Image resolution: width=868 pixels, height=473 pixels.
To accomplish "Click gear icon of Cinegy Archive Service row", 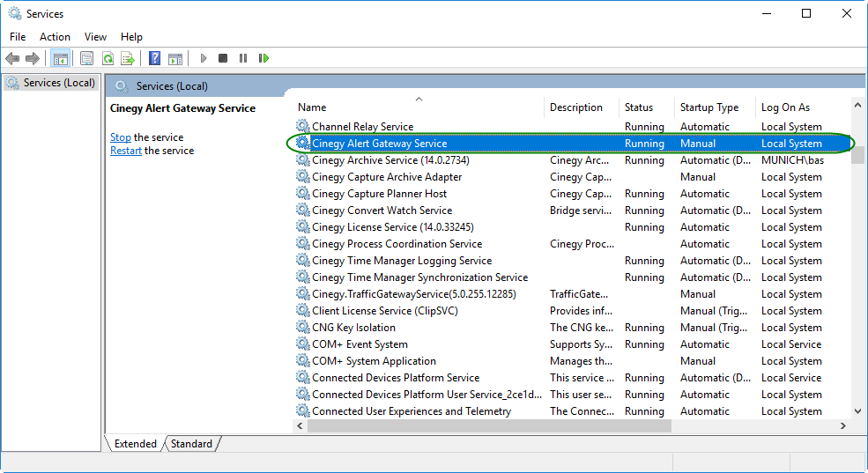I will click(303, 160).
